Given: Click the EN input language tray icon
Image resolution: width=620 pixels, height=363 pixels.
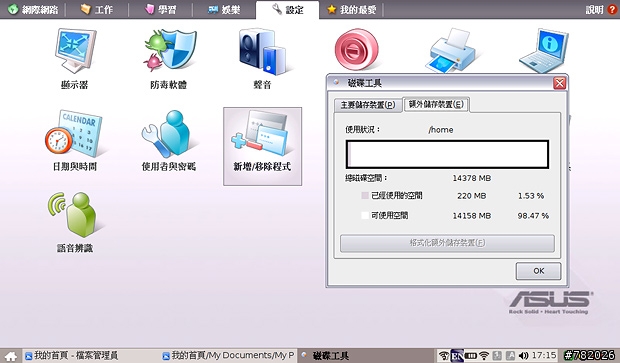Looking at the screenshot, I should [x=457, y=355].
